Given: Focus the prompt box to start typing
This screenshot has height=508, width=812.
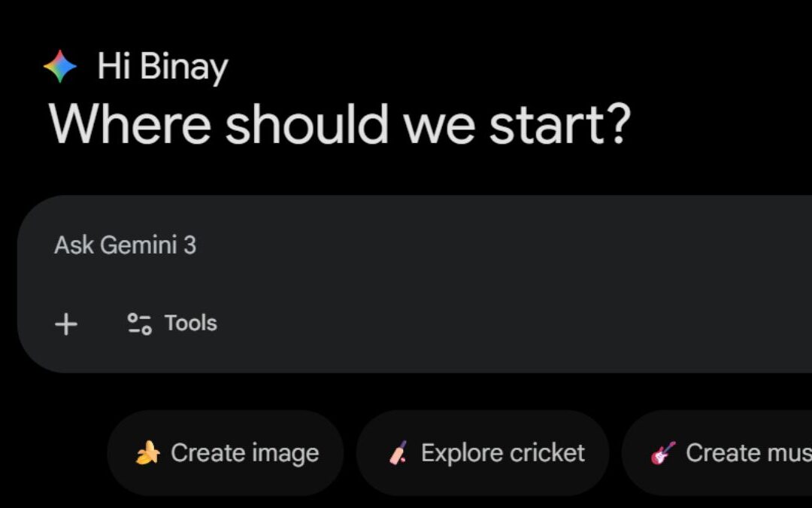Looking at the screenshot, I should coord(301,245).
